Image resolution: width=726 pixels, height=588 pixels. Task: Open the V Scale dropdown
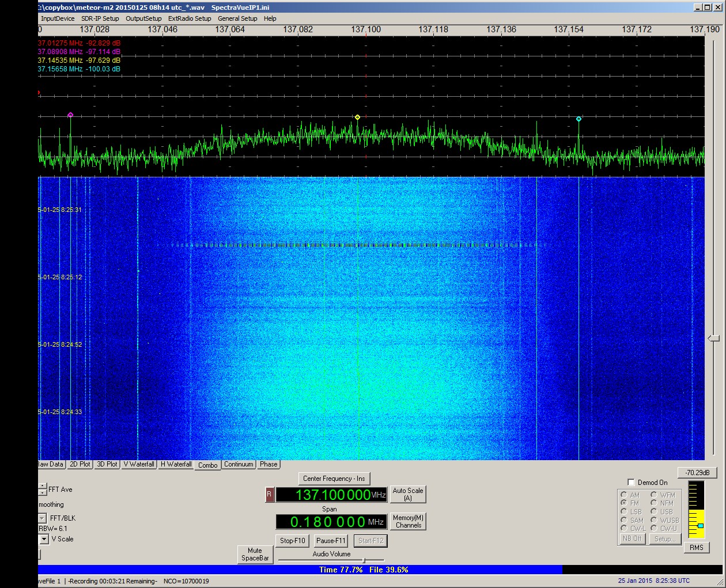[44, 539]
